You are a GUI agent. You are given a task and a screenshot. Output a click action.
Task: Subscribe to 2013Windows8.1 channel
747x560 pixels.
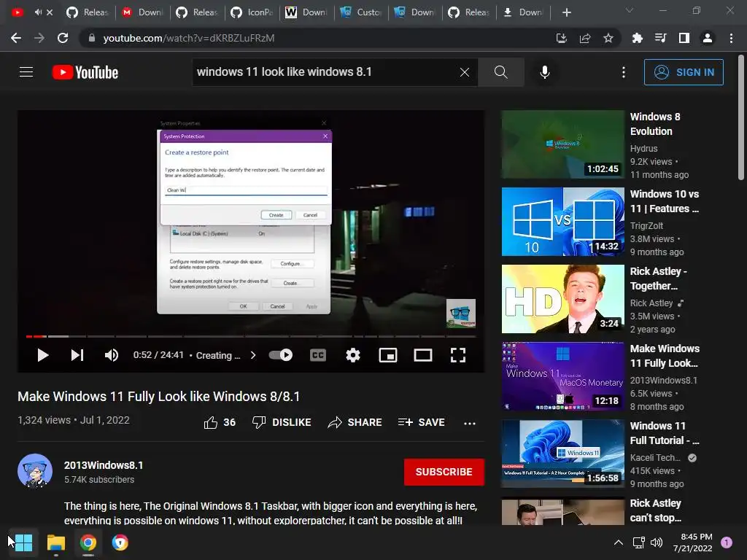pyautogui.click(x=444, y=472)
